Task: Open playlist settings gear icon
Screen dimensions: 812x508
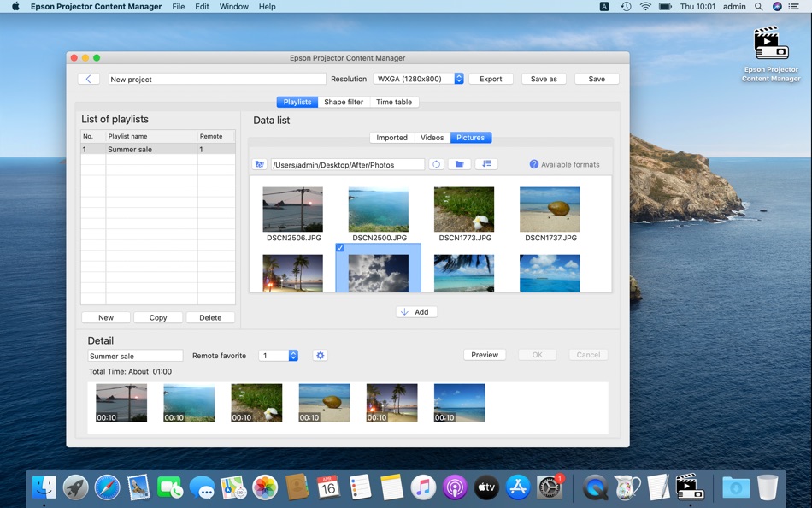Action: click(x=320, y=356)
